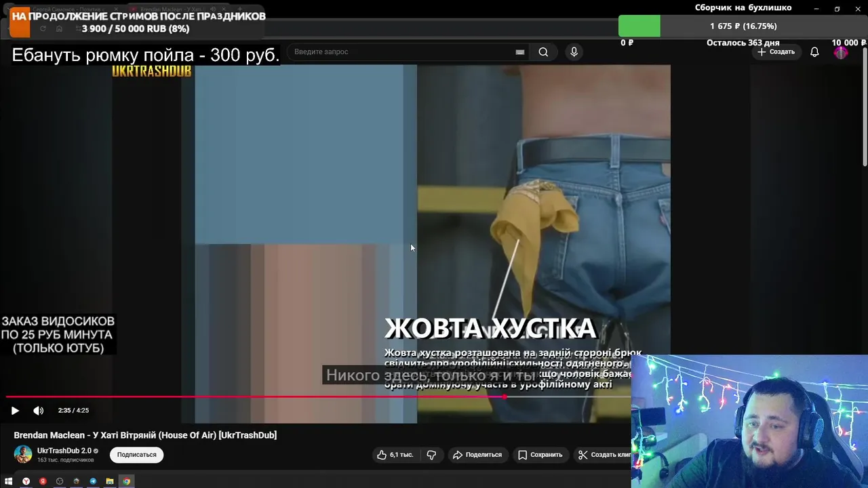Click the '2:35 / 4:25' time display

(73, 410)
